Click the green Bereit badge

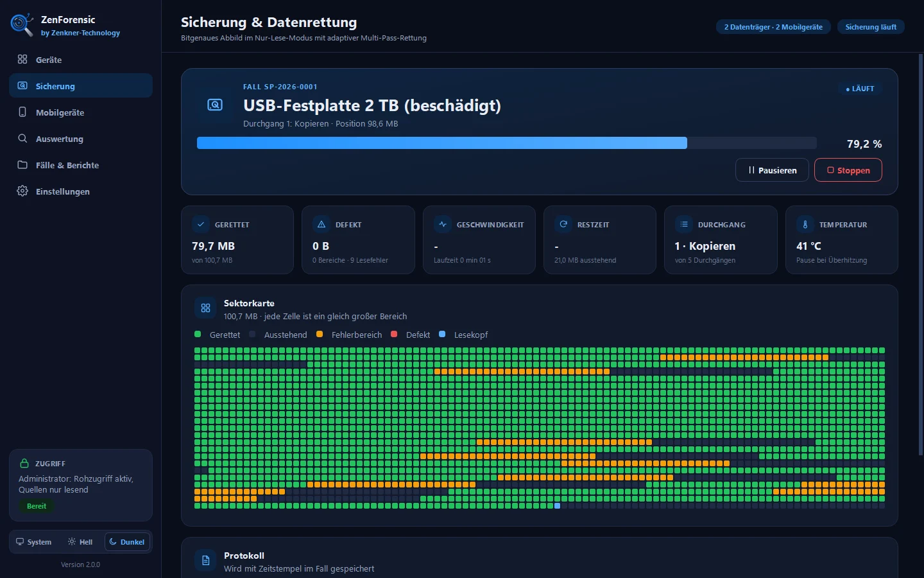click(37, 506)
